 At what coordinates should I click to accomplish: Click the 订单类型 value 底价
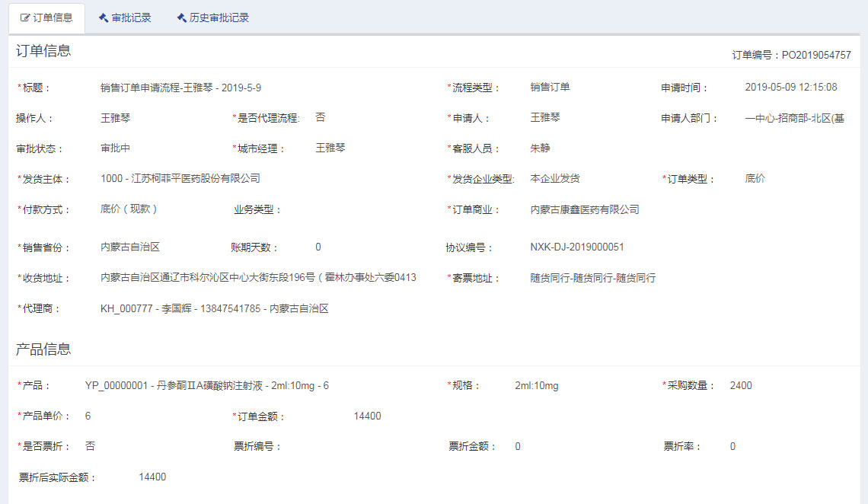click(x=755, y=178)
